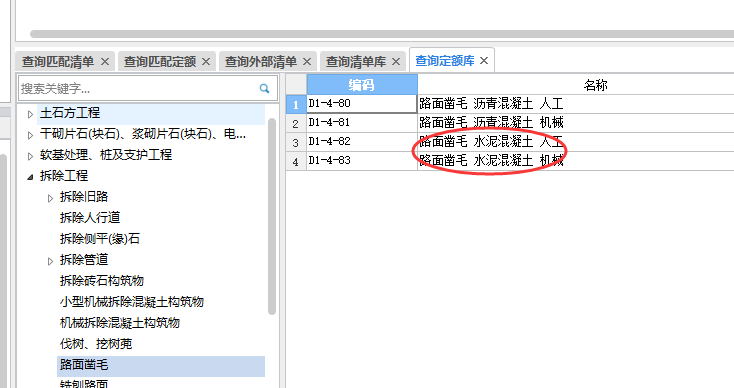Screen dimensions: 734x388
Task: Select 小型机械拆除混凝土构筑物 tree item
Action: tap(132, 302)
